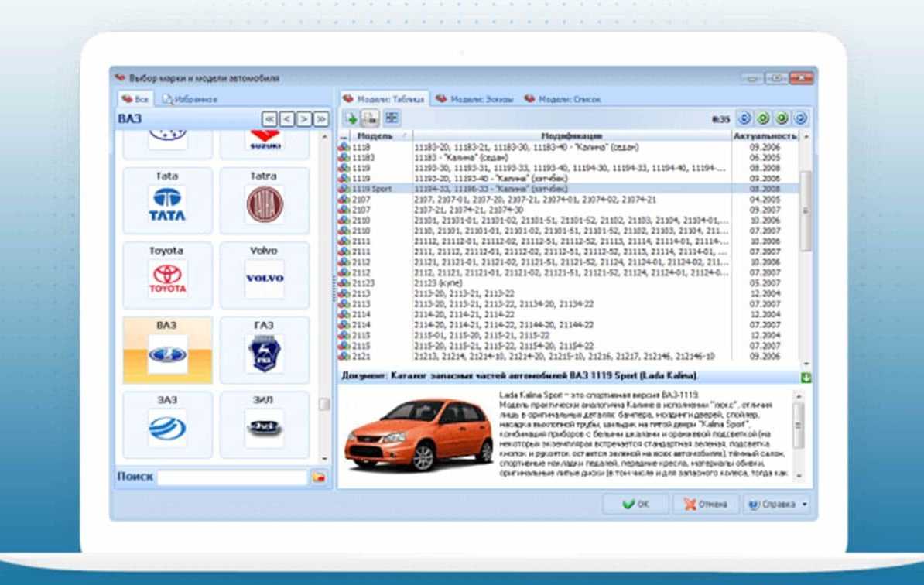Click the catalog icon beside model 21123
Screen dimensions: 924x585
click(344, 283)
